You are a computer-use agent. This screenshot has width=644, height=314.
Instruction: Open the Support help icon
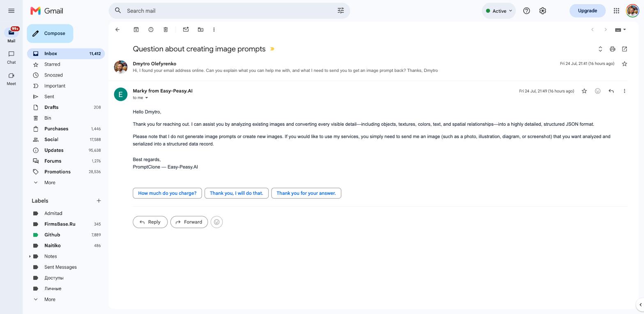point(527,11)
